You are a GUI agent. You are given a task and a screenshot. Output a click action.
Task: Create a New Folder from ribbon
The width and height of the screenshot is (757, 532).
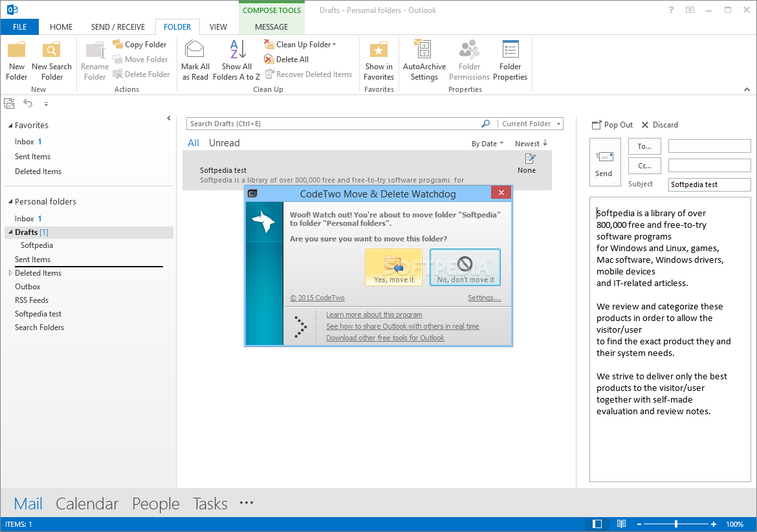pyautogui.click(x=16, y=61)
